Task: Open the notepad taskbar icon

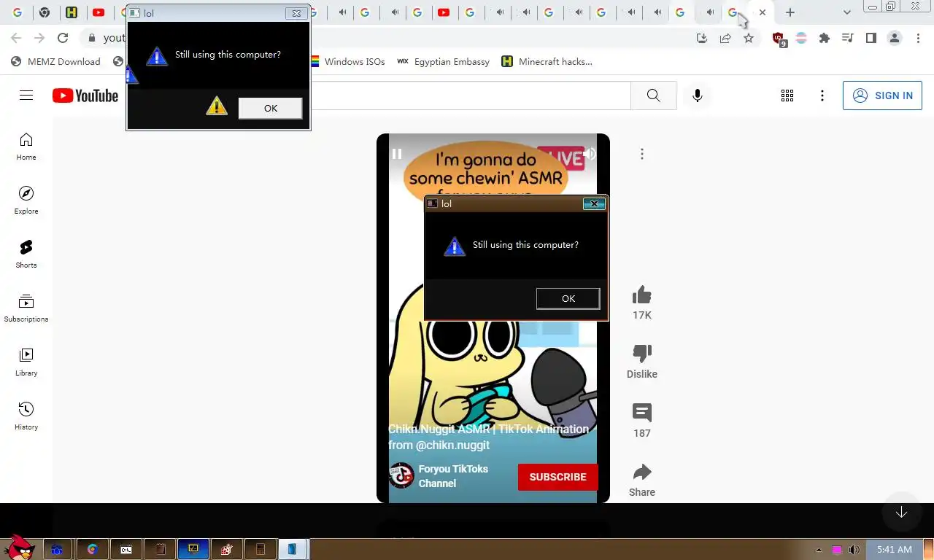Action: pos(159,549)
